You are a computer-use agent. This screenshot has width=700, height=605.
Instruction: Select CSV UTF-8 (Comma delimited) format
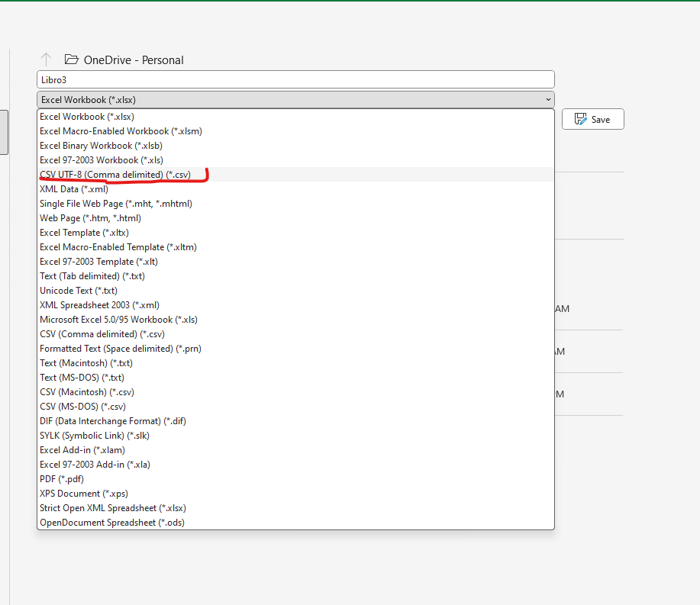(295, 175)
